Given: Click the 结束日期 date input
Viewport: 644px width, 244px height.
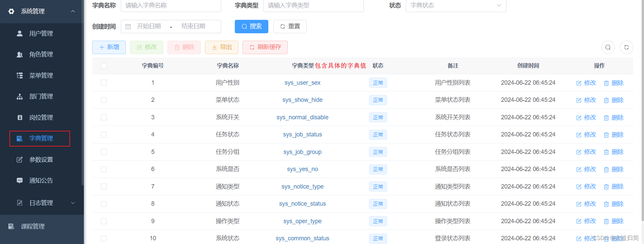Looking at the screenshot, I should [193, 26].
